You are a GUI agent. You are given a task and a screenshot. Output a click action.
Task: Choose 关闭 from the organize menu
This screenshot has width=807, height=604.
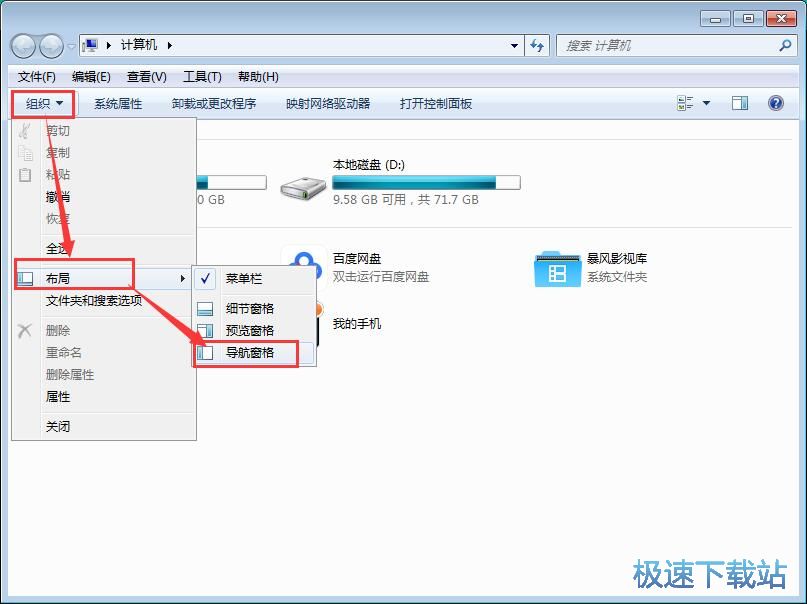tap(58, 427)
